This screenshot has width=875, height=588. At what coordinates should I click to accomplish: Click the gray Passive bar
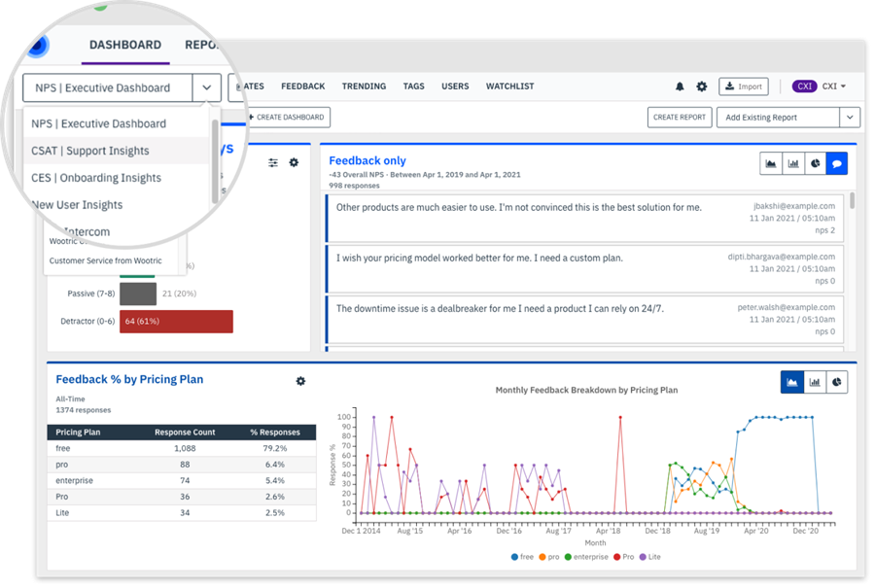pos(138,294)
